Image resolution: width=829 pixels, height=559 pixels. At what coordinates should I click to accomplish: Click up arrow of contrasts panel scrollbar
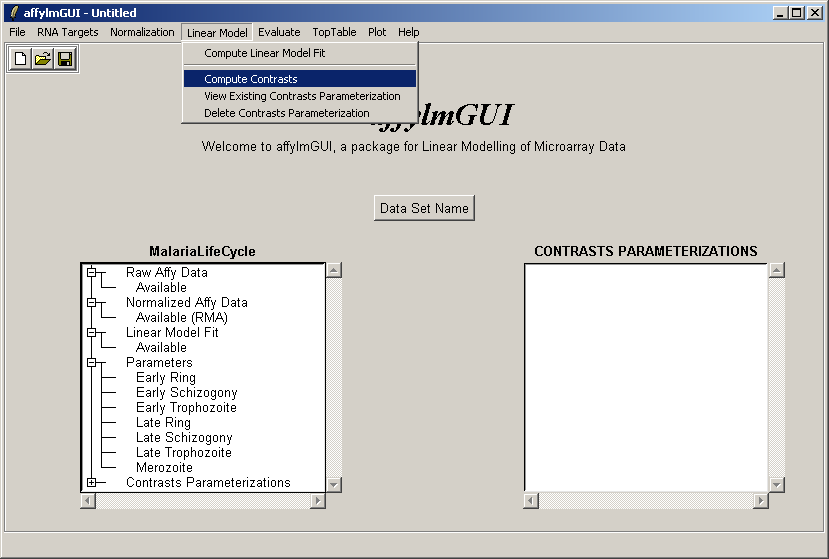777,270
